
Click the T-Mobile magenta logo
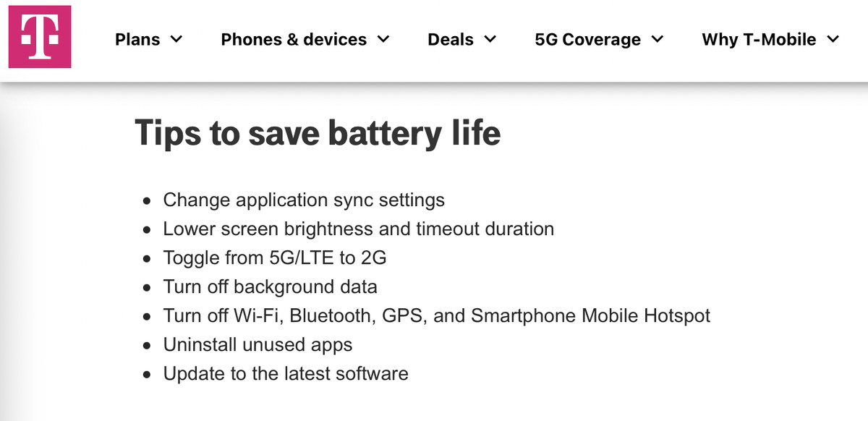(40, 37)
